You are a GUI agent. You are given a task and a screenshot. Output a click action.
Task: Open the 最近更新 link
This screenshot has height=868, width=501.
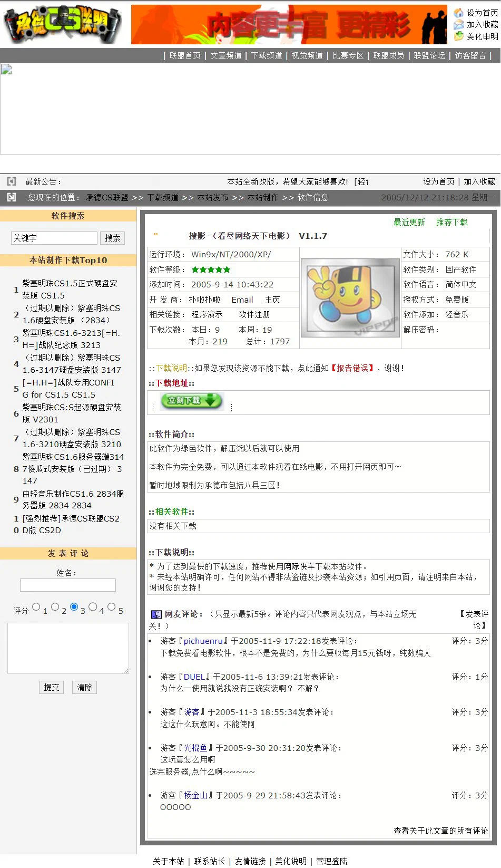[409, 223]
